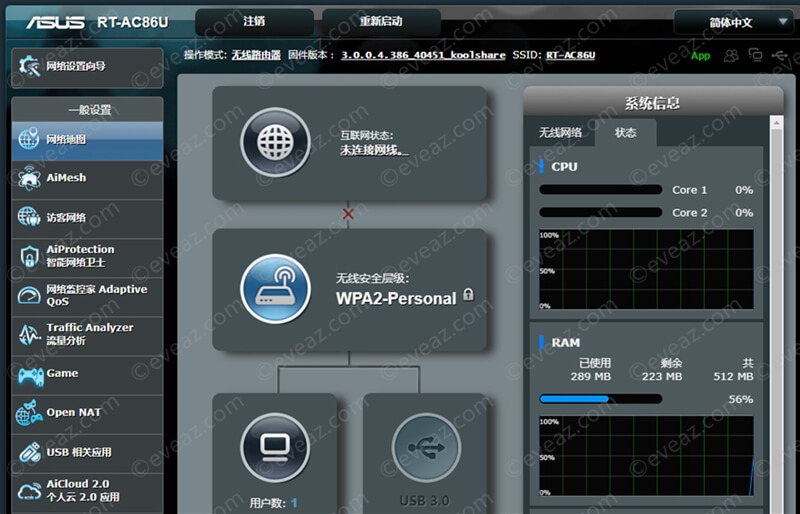The width and height of the screenshot is (800, 514).
Task: Open Traffic Analyzer 流量分析 menu entry
Action: 87,334
